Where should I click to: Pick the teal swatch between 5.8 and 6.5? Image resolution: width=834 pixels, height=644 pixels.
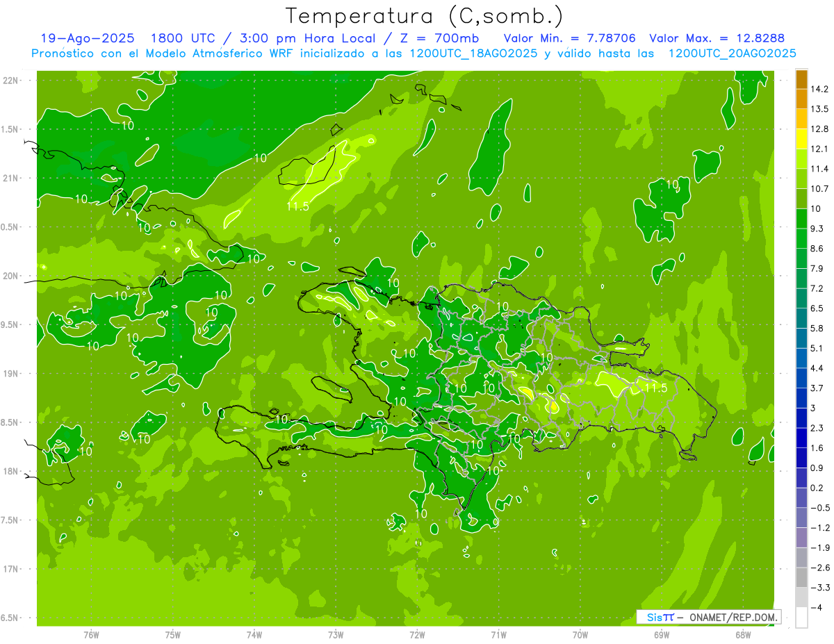point(801,318)
